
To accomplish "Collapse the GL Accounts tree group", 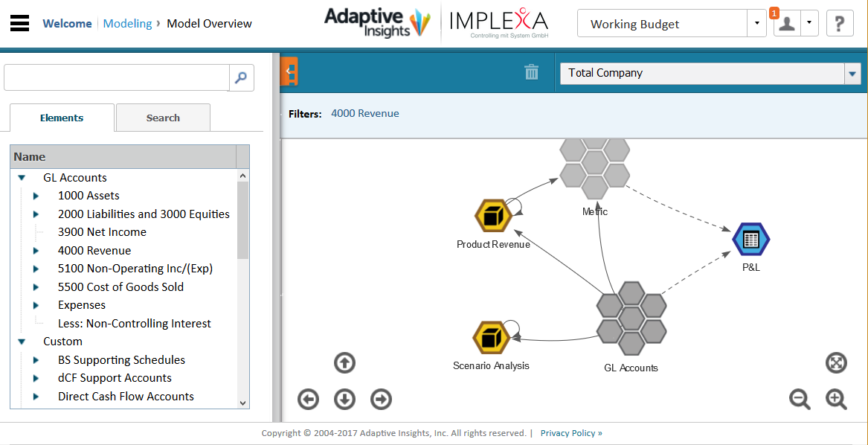I will click(x=22, y=178).
